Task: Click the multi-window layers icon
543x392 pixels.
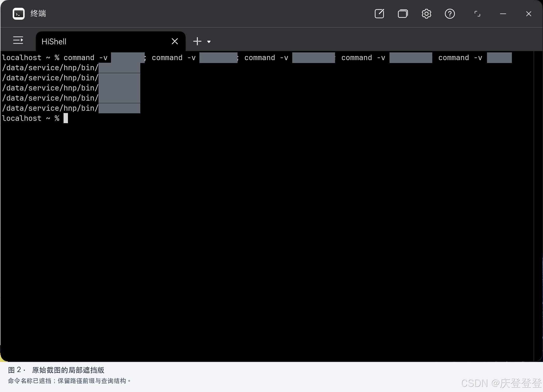Action: pos(403,14)
